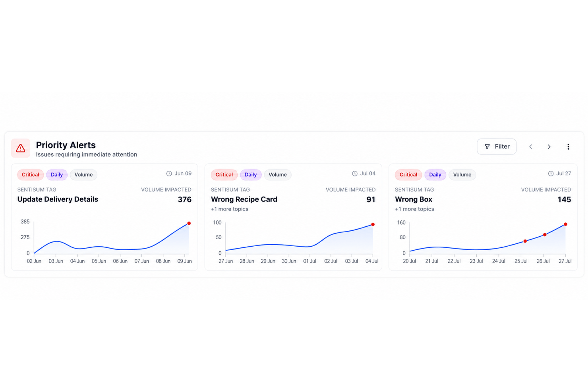
Task: Select red data point on 09 Jun chart
Action: pos(189,223)
